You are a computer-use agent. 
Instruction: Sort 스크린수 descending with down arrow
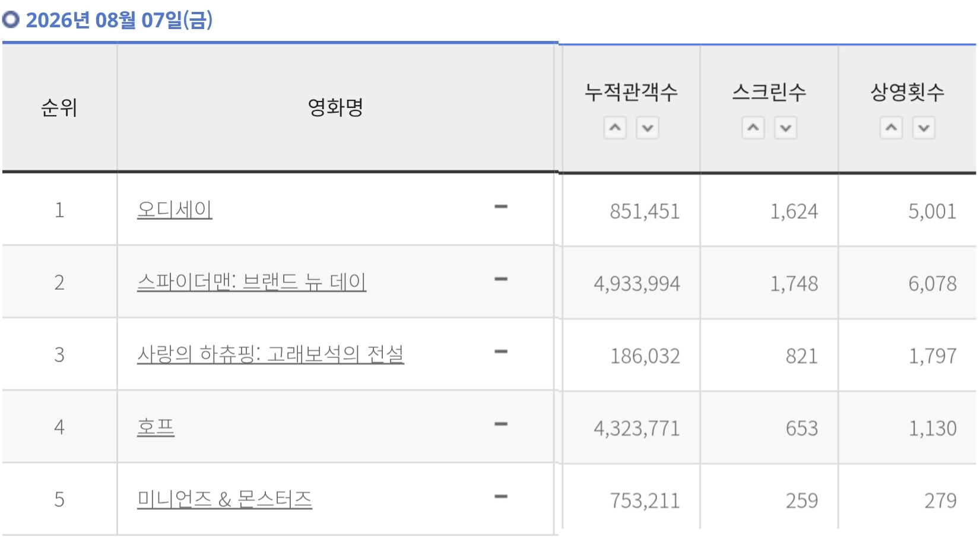pyautogui.click(x=786, y=128)
